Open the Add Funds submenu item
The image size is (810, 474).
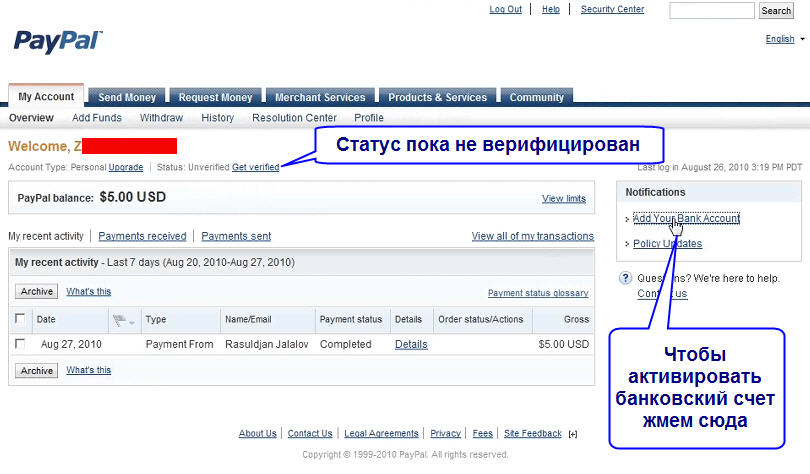pyautogui.click(x=97, y=118)
